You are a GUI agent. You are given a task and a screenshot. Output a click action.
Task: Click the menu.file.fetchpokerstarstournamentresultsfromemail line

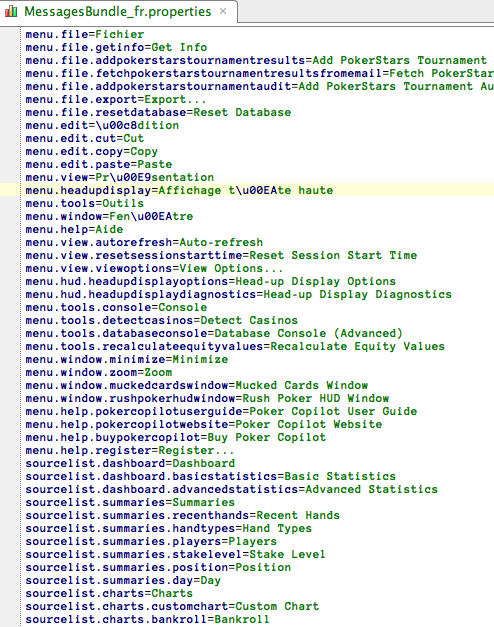(x=260, y=73)
